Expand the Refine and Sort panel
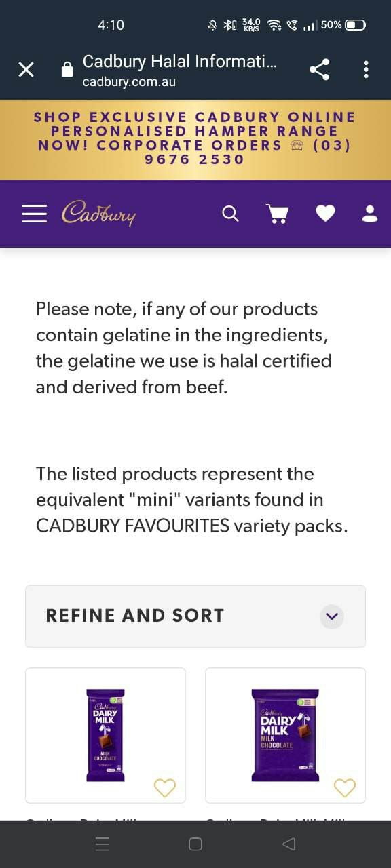The width and height of the screenshot is (391, 868). 195,616
